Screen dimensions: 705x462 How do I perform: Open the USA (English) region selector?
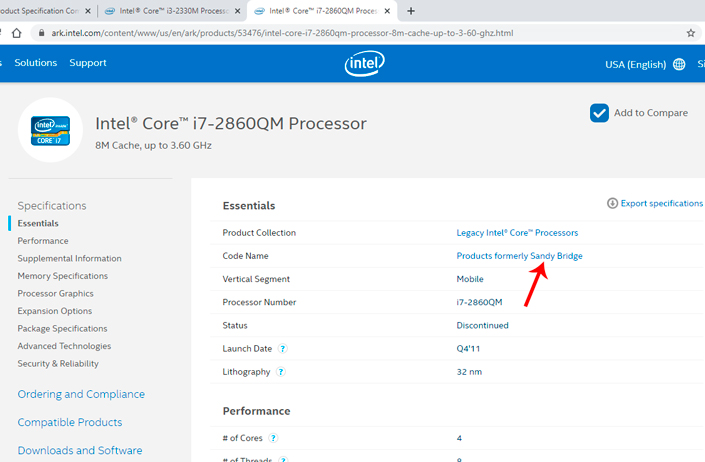[635, 65]
